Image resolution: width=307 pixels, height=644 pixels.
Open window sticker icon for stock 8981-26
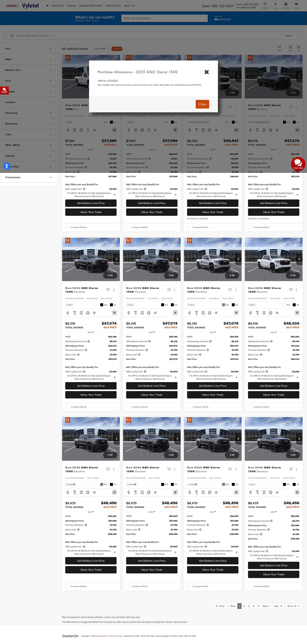[x=236, y=313]
